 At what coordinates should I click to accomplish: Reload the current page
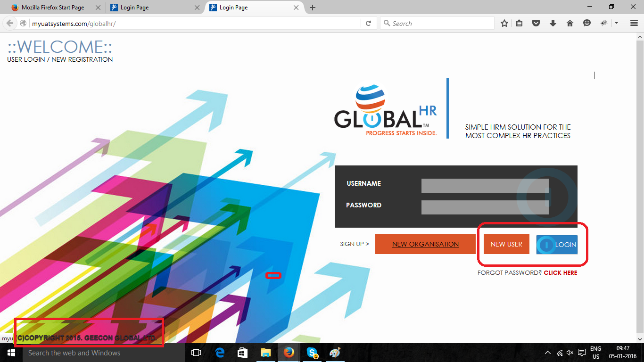[368, 23]
